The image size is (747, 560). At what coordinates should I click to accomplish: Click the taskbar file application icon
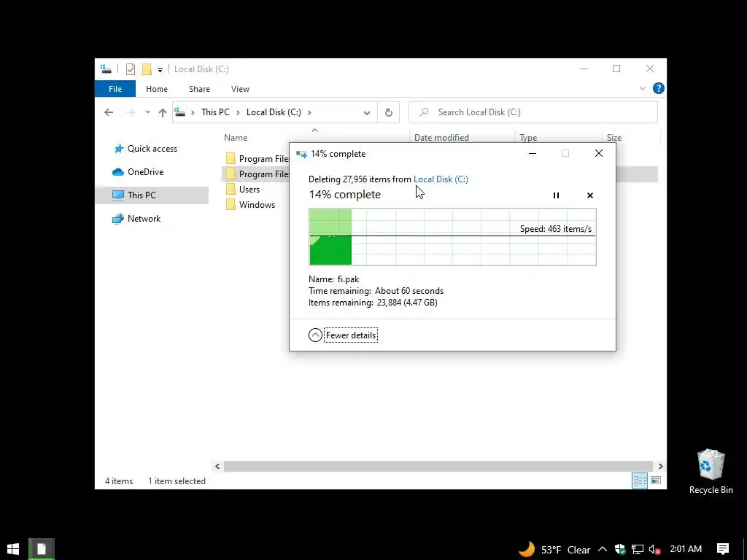pos(42,549)
